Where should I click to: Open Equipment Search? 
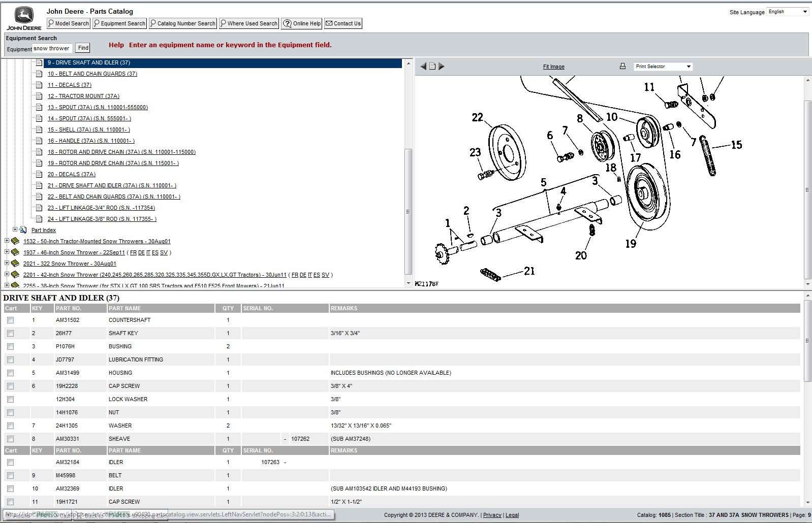coord(119,23)
